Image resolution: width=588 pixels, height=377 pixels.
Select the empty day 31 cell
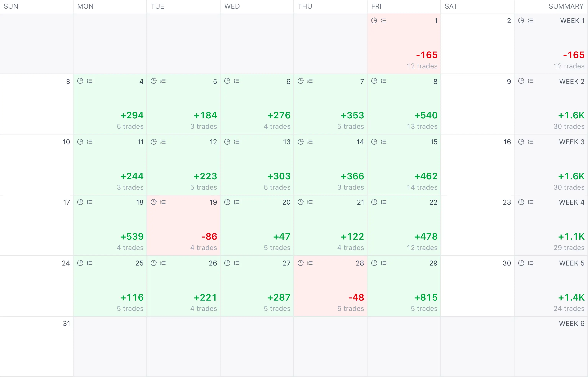[36, 346]
